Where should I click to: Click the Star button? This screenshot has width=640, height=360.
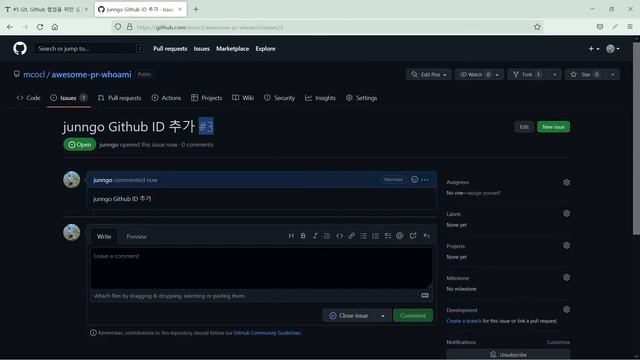tap(586, 74)
